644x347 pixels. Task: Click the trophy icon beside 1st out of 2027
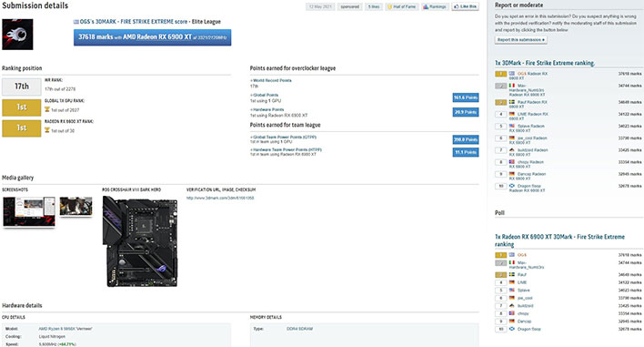tap(47, 110)
